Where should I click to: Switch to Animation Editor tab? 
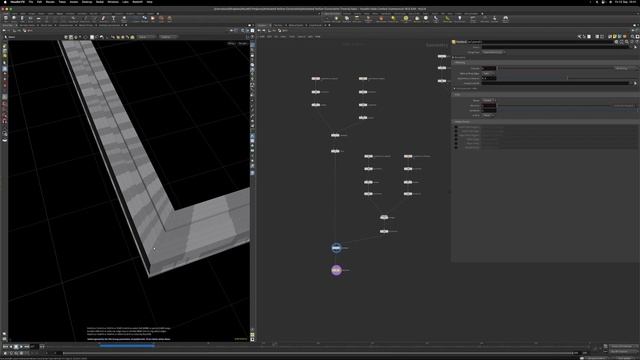pos(27,25)
